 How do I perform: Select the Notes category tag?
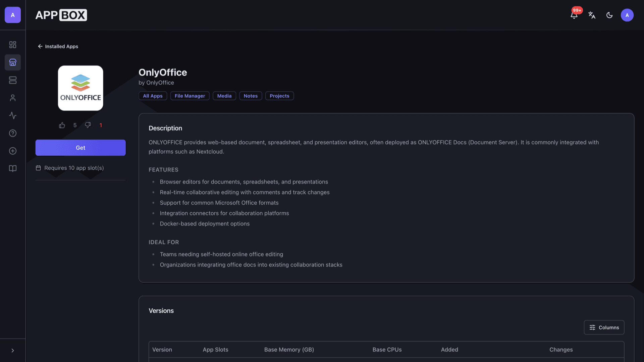coord(251,96)
